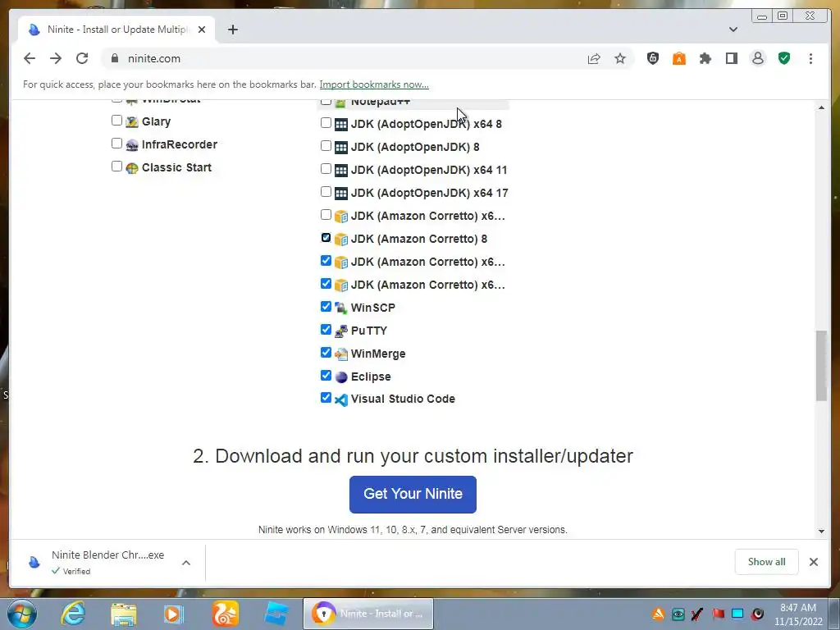
Task: Uncheck the PuTTY checkbox
Action: pyautogui.click(x=326, y=330)
